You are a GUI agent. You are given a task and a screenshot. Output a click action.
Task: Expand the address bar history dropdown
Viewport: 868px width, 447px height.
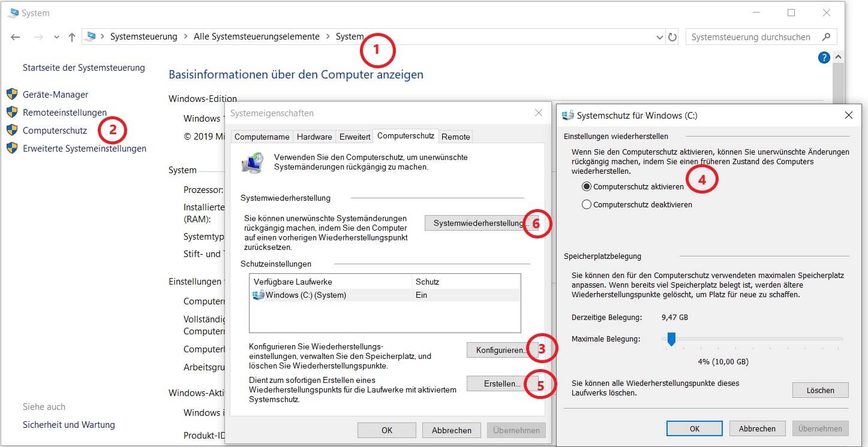coord(660,37)
